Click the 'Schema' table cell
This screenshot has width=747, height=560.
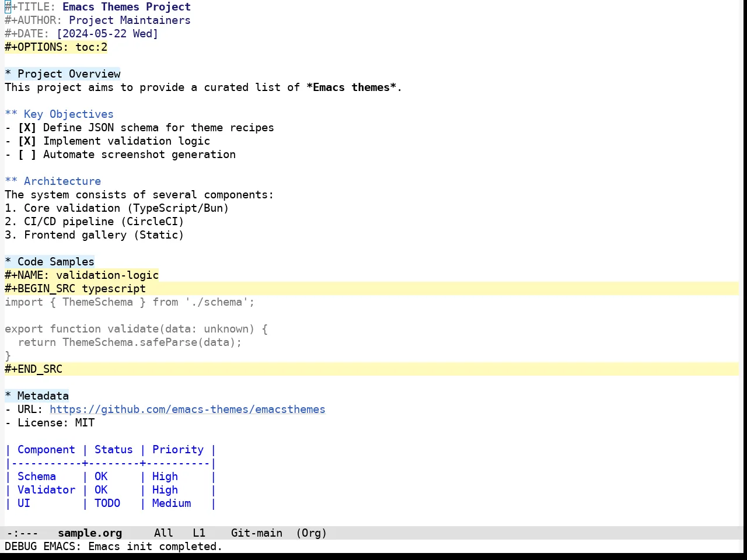pos(37,477)
